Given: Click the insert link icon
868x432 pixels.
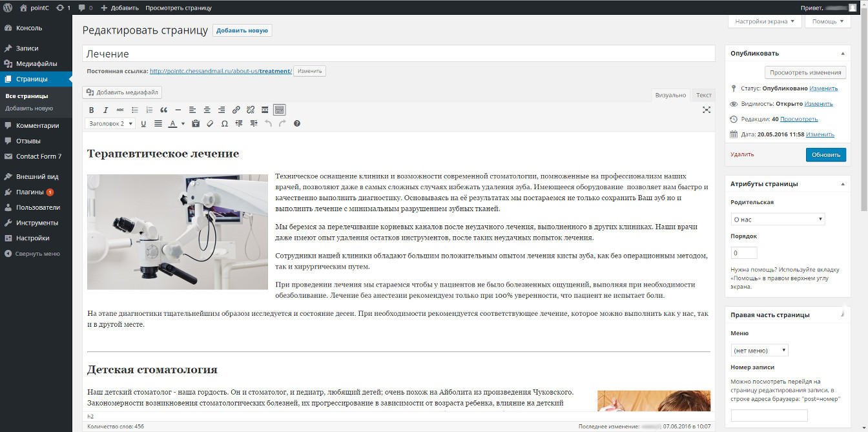Looking at the screenshot, I should 236,110.
